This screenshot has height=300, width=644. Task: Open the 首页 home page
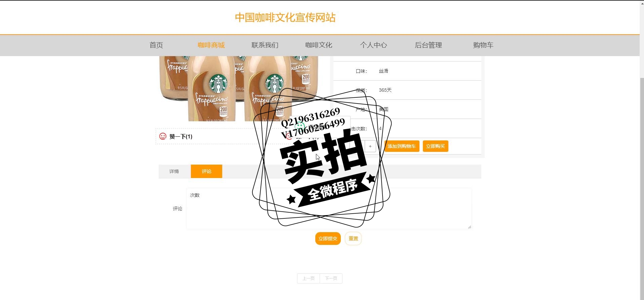point(156,45)
